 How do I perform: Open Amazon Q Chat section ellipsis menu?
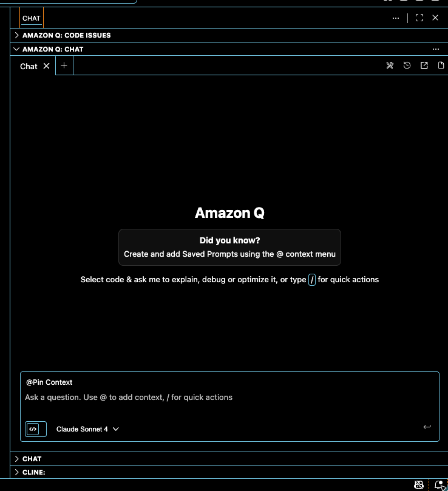click(435, 49)
